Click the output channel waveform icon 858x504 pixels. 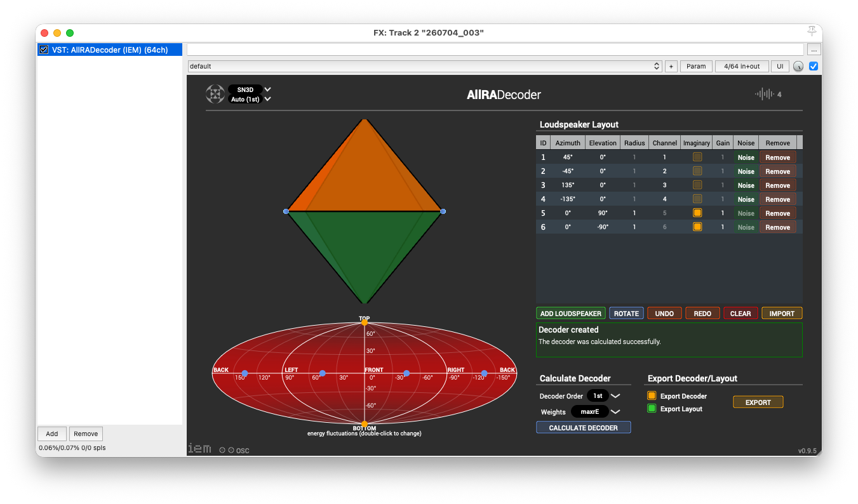point(764,94)
